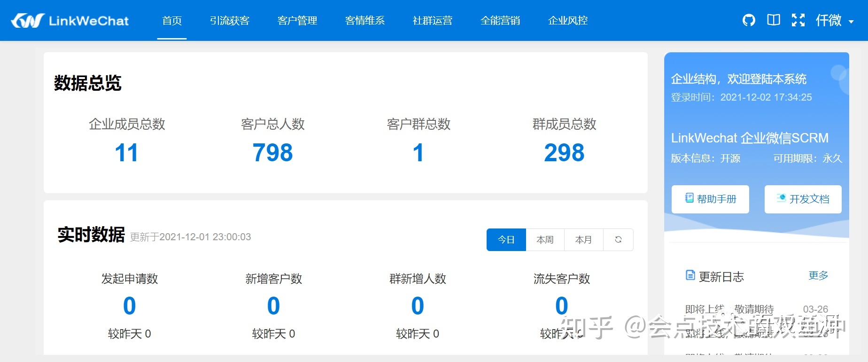Viewport: 868px width, 362px height.
Task: Open the GitHub repository icon
Action: [x=749, y=20]
